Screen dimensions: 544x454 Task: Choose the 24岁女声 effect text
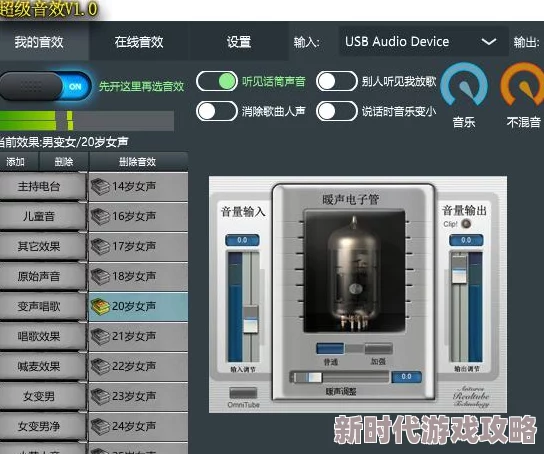pos(134,426)
